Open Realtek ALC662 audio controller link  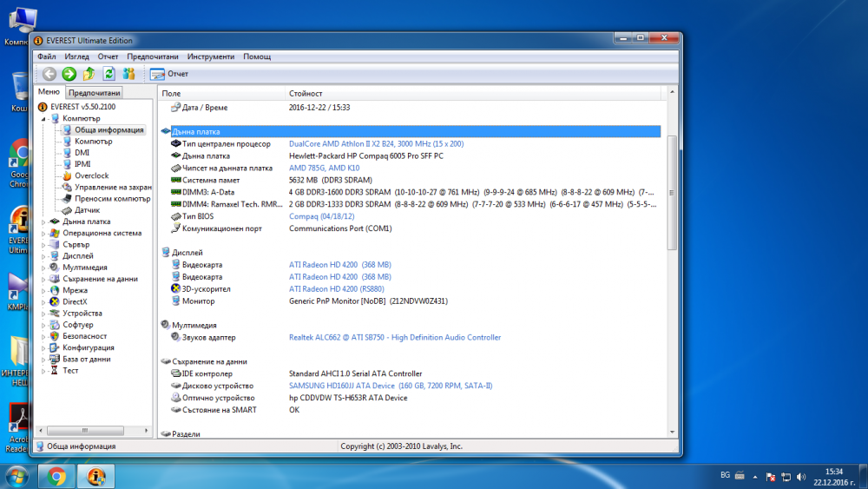coord(395,337)
